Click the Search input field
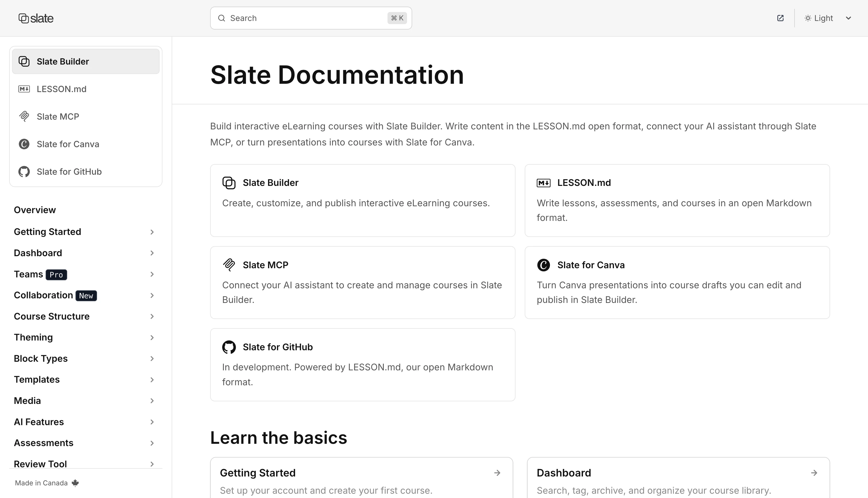This screenshot has width=868, height=498. point(311,18)
